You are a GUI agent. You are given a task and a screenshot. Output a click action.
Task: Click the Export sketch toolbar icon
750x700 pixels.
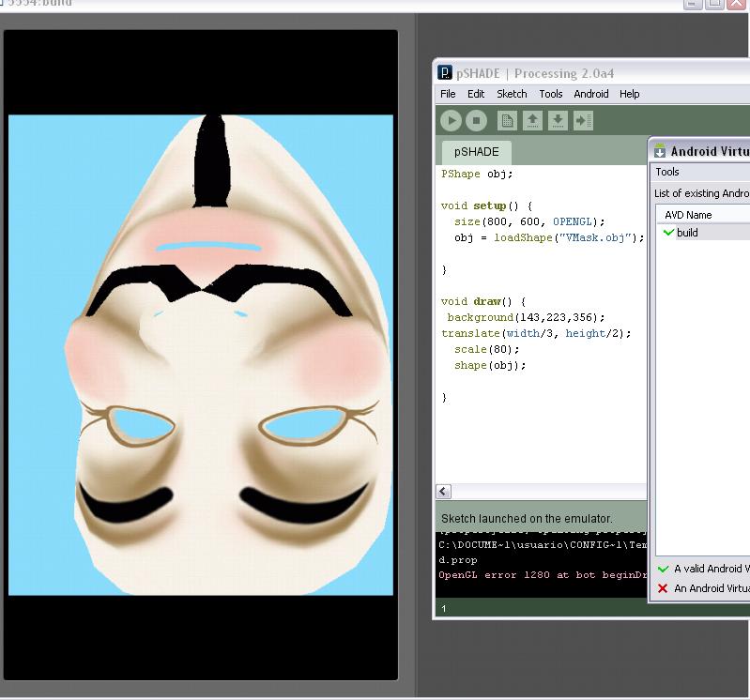[x=583, y=120]
